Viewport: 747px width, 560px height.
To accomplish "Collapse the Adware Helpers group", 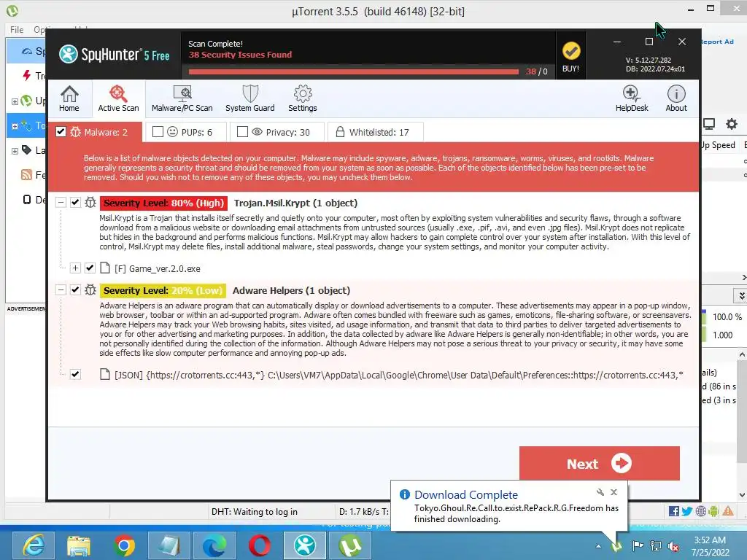I will (61, 289).
